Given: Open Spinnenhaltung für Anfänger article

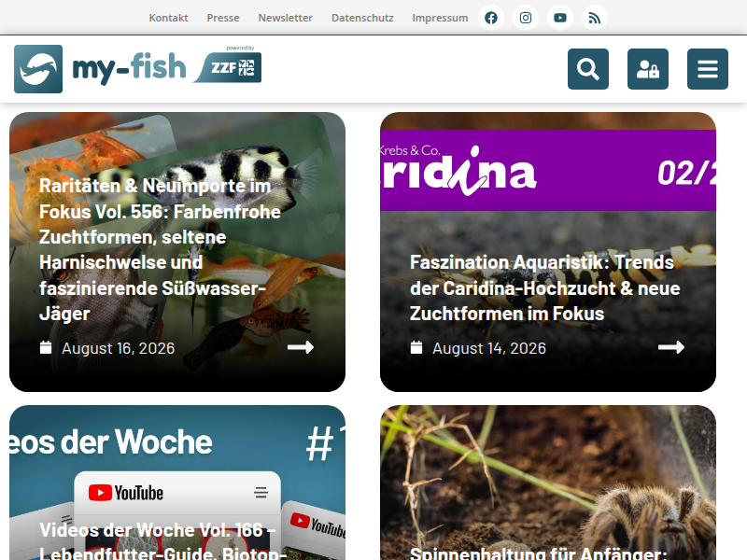Looking at the screenshot, I should (x=539, y=553).
